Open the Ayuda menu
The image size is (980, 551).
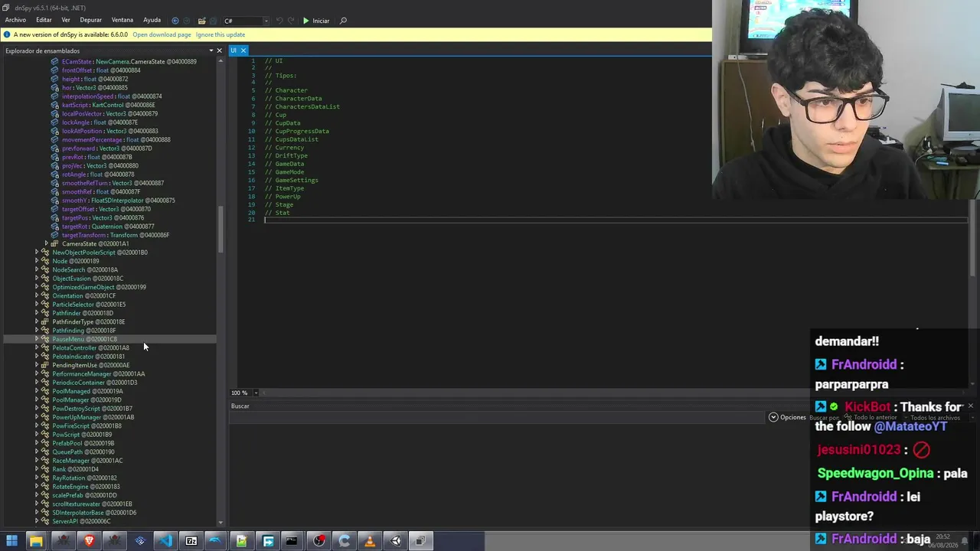click(152, 20)
